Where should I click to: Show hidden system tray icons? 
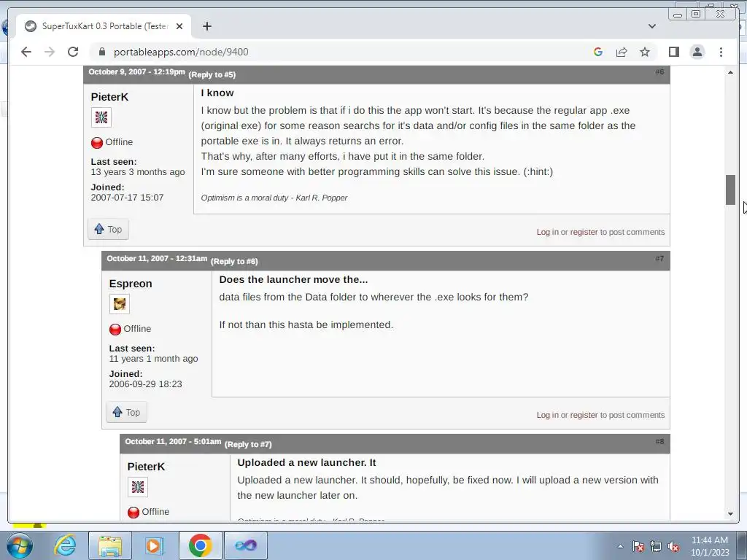(x=620, y=547)
